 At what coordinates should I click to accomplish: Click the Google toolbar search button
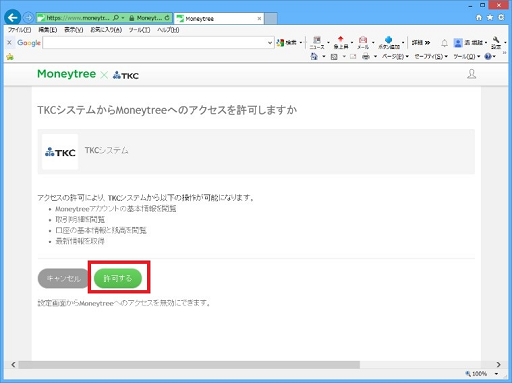pos(286,42)
